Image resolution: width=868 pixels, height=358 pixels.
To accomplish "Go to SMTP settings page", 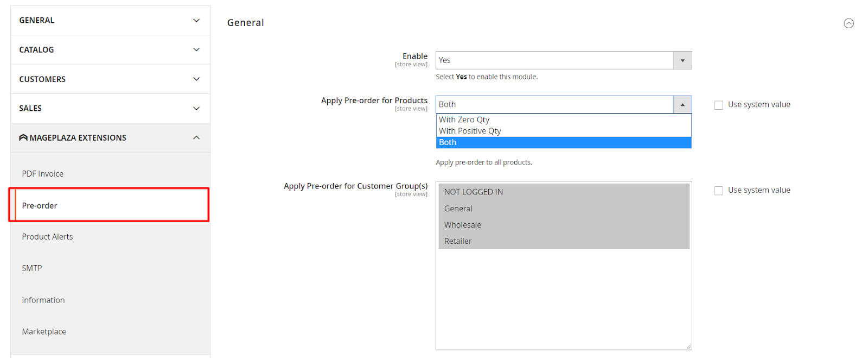I will (x=32, y=268).
